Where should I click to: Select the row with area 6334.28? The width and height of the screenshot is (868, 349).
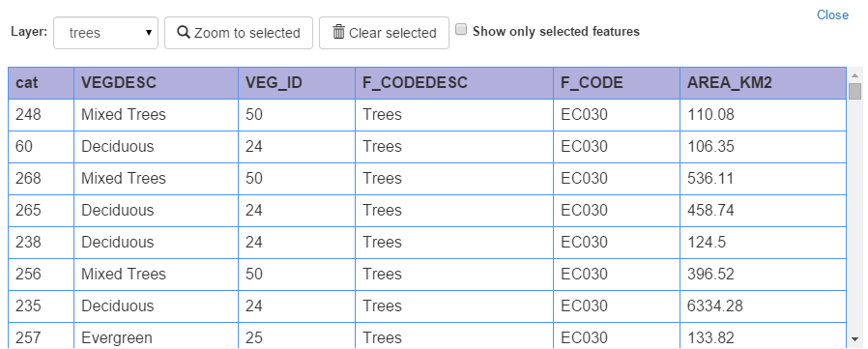pyautogui.click(x=427, y=306)
